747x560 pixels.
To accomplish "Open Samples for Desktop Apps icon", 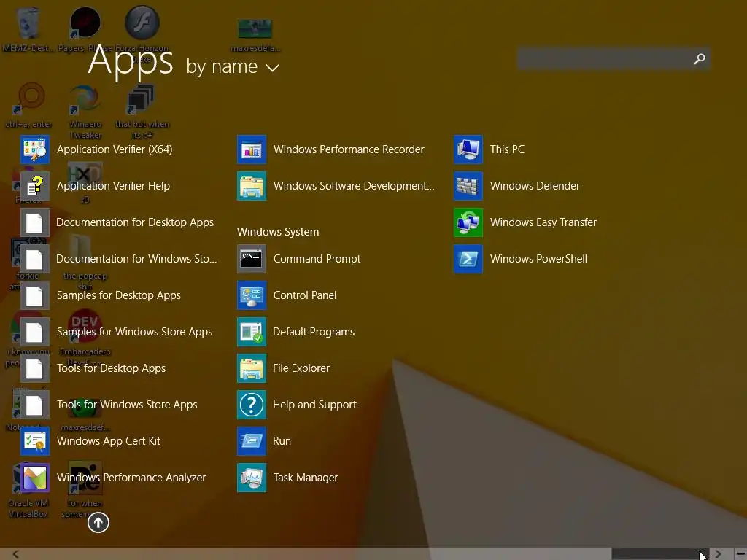I will (x=35, y=295).
